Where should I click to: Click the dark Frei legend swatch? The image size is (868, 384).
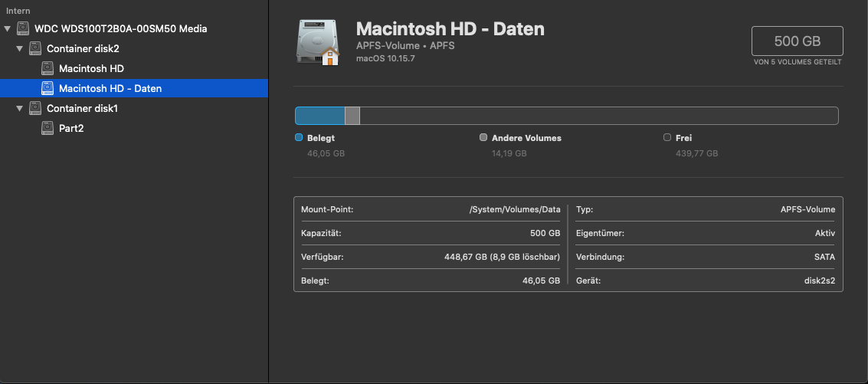667,138
